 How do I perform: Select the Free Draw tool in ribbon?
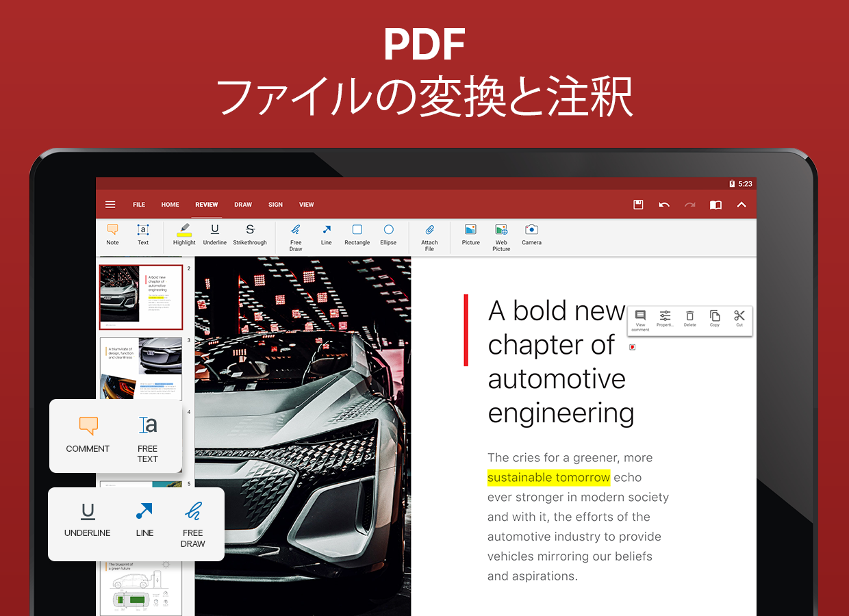[x=296, y=238]
